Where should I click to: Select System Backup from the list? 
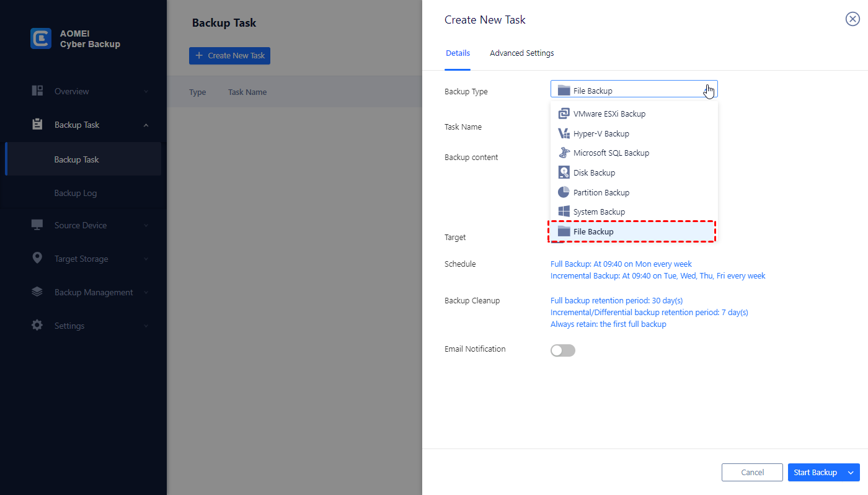coord(634,212)
